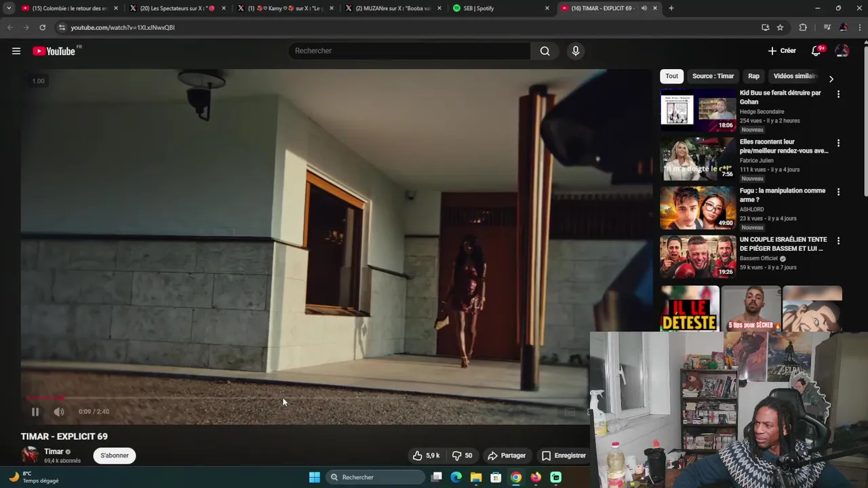Select the Source : Timar chip

713,76
